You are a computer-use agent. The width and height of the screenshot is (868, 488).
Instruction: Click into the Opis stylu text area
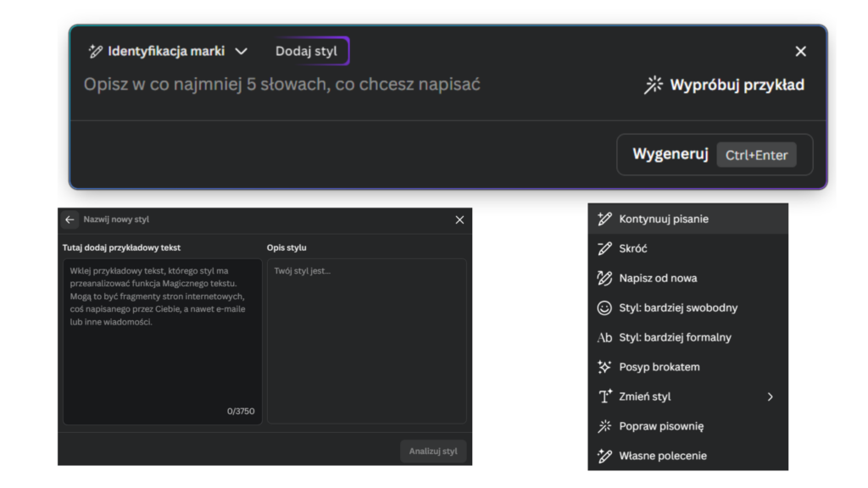366,341
